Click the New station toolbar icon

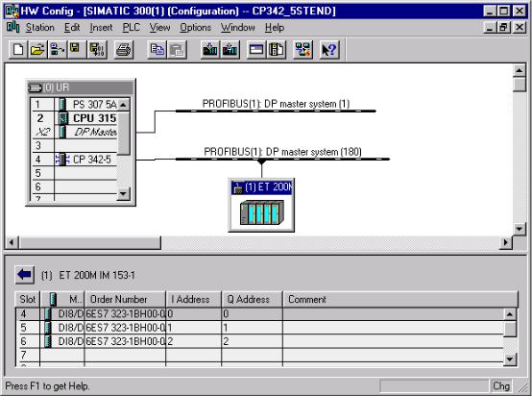tap(18, 50)
